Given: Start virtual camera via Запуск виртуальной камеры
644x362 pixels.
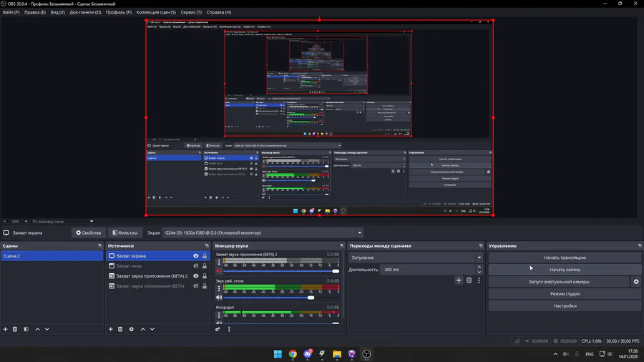Looking at the screenshot, I should (x=559, y=282).
